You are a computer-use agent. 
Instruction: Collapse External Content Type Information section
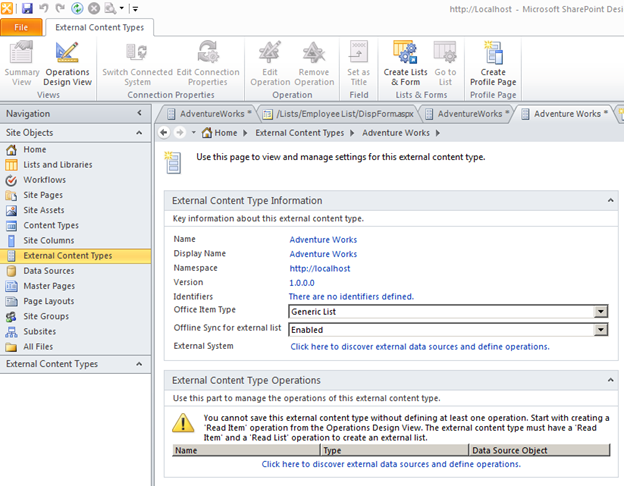(610, 200)
